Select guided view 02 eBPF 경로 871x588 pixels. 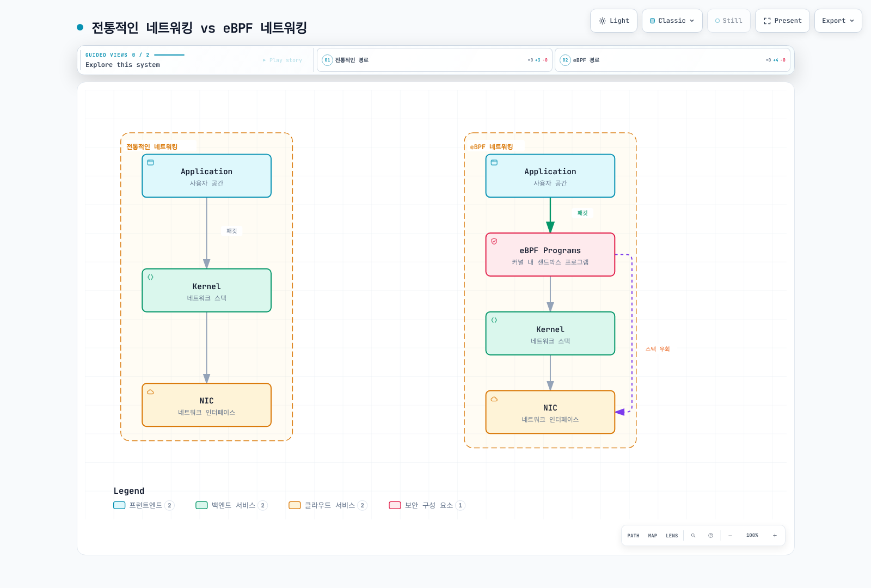click(672, 60)
